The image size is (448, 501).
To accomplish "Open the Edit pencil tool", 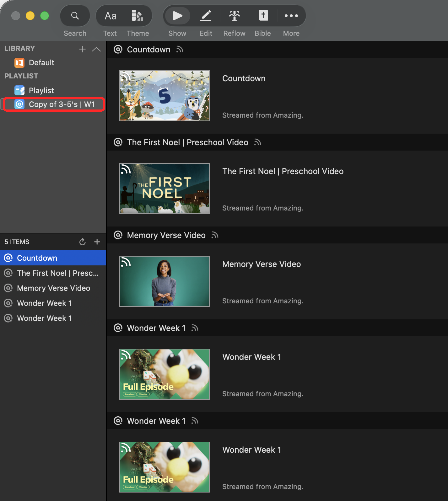I will pos(206,16).
